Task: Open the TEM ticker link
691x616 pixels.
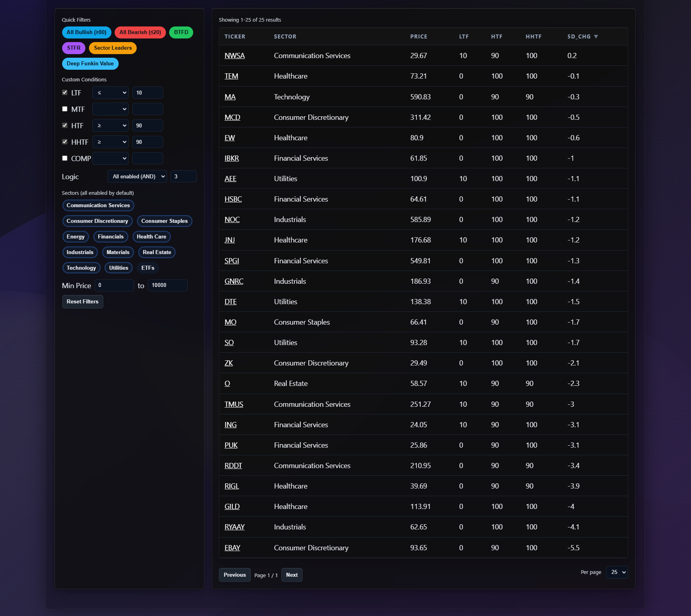Action: click(231, 76)
